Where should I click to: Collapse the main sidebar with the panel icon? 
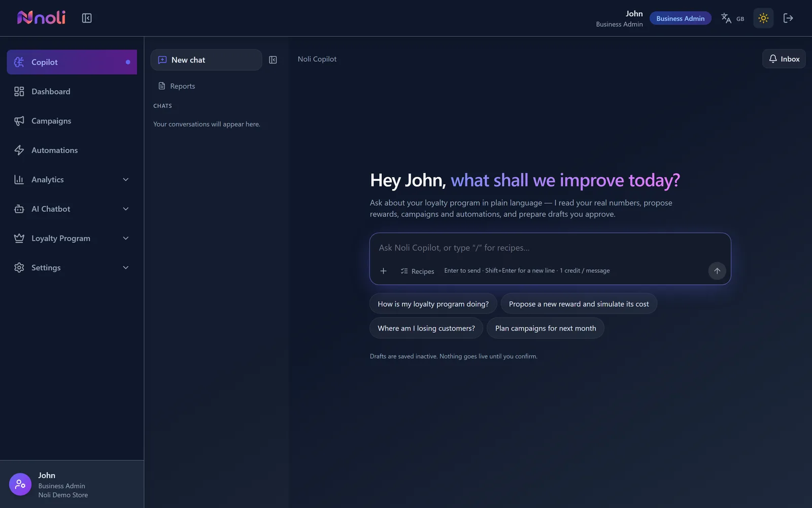(x=87, y=18)
